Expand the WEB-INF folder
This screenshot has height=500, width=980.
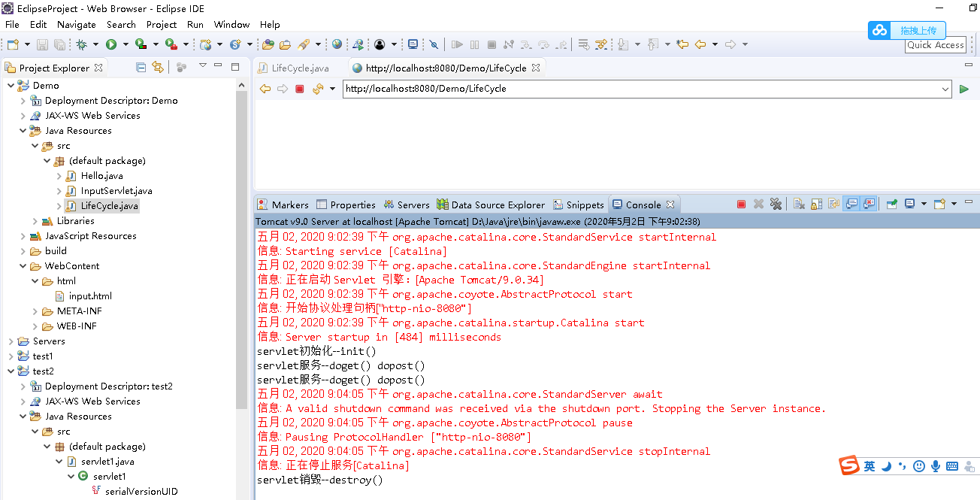[35, 326]
